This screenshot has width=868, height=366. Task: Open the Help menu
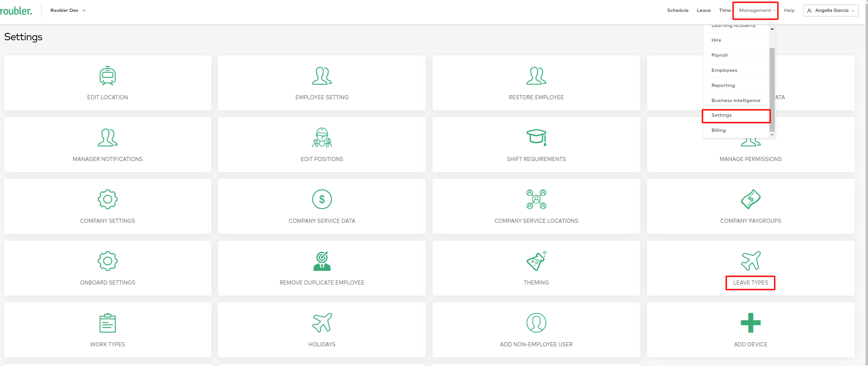click(789, 11)
